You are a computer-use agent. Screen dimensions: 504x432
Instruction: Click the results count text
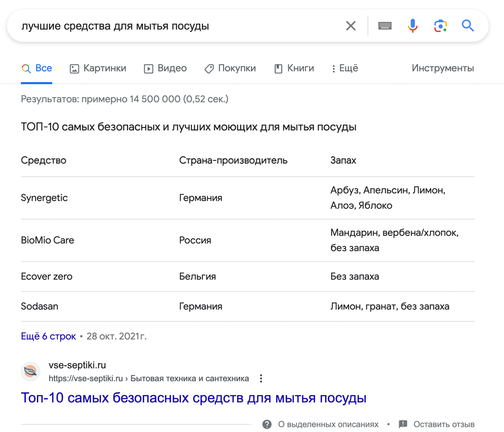tap(125, 99)
